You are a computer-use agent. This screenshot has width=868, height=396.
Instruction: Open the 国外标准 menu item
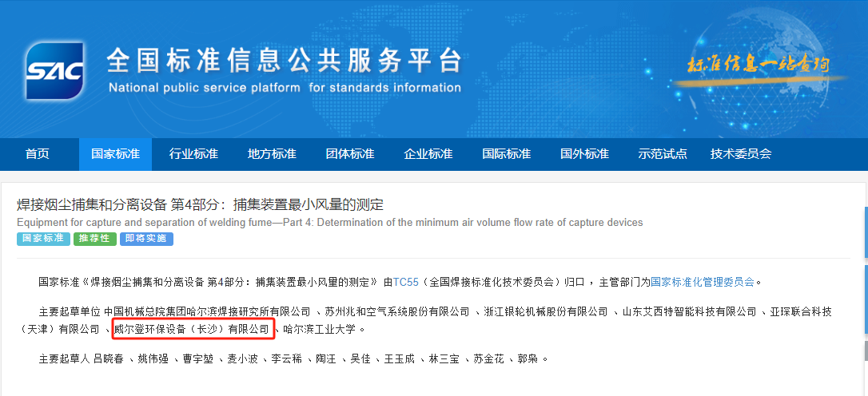584,154
